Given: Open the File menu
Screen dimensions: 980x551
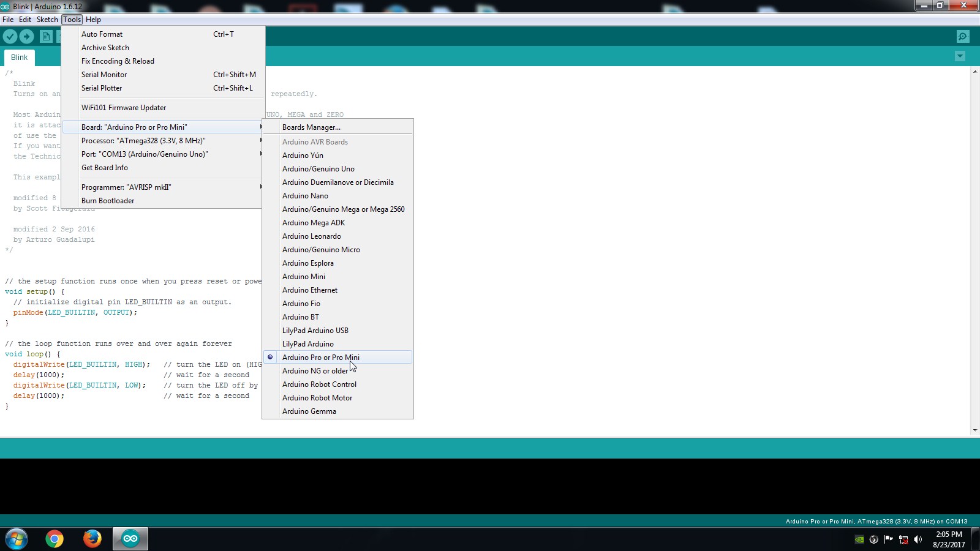Looking at the screenshot, I should pyautogui.click(x=8, y=20).
